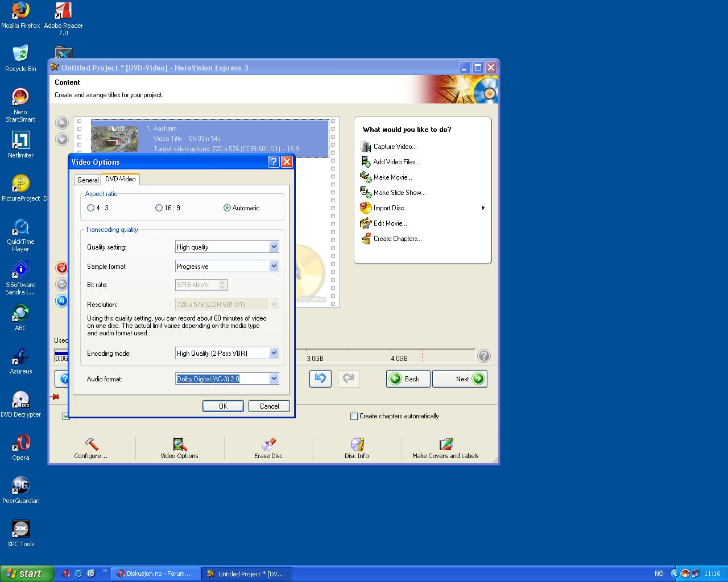Open QuickTime Player desktop icon

coord(20,235)
